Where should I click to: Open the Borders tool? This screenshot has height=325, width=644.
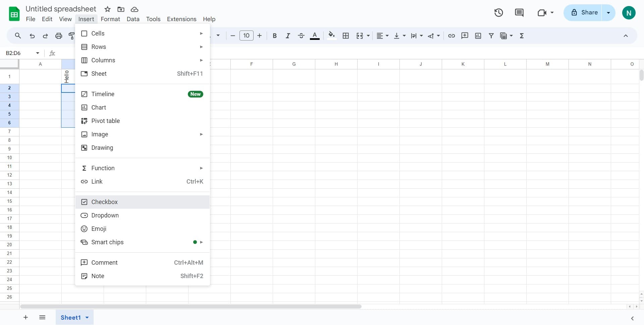point(346,36)
